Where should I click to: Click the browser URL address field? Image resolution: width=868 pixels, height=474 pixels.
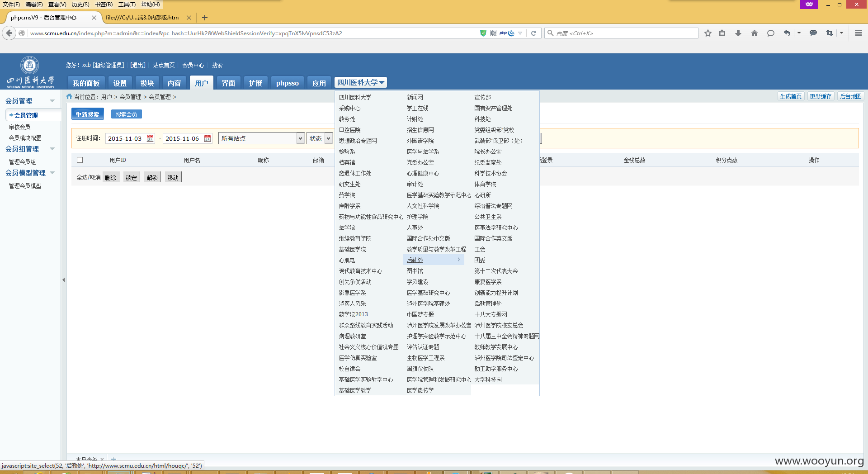coord(253,33)
